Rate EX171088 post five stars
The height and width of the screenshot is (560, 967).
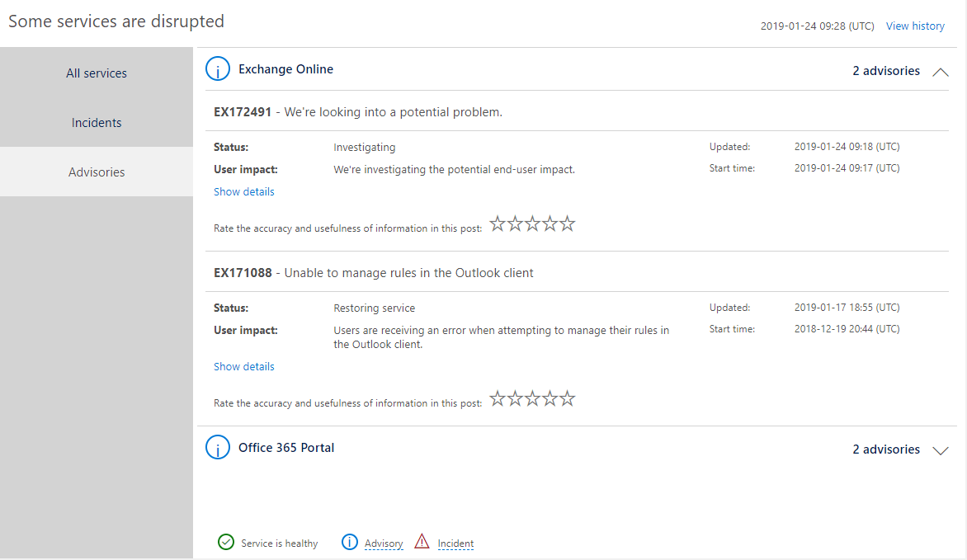[567, 399]
